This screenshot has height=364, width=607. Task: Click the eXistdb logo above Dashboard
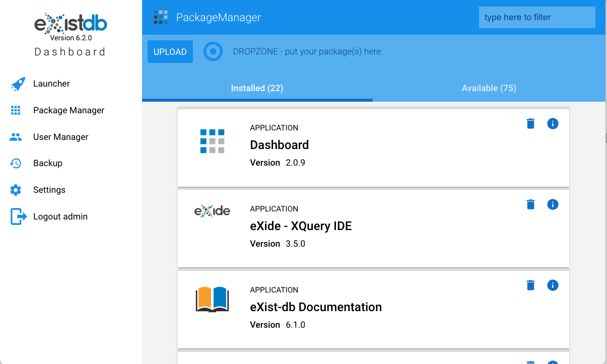[x=71, y=22]
